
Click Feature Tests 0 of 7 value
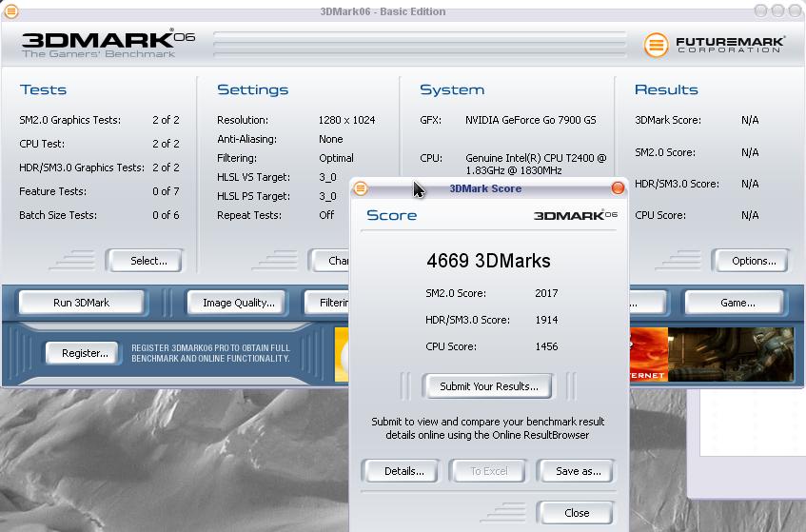[166, 191]
